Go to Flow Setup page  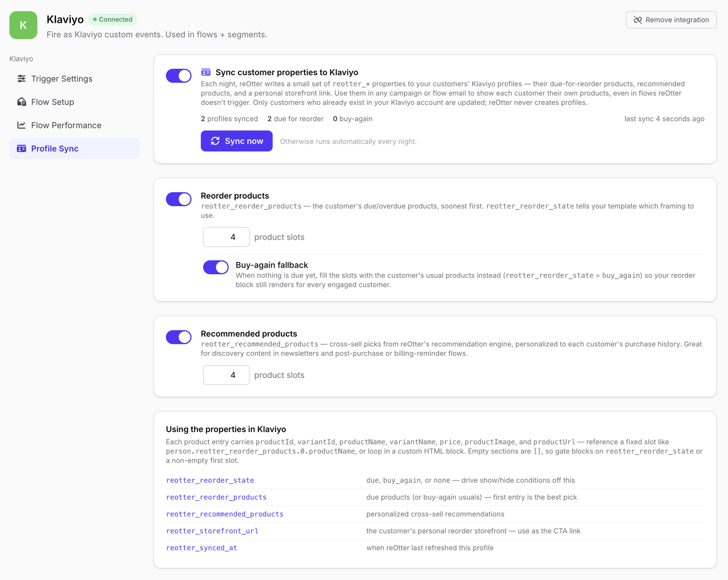coord(75,102)
